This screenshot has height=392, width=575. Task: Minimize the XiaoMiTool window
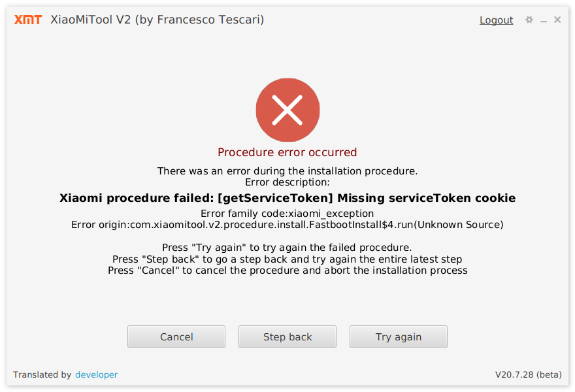(544, 20)
